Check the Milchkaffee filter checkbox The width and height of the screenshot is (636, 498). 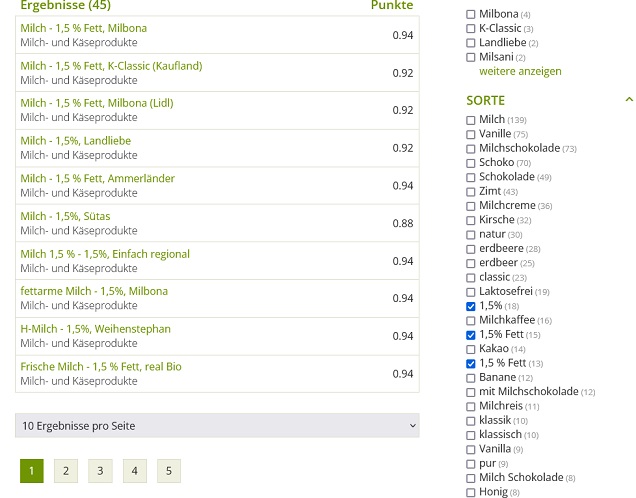point(471,321)
